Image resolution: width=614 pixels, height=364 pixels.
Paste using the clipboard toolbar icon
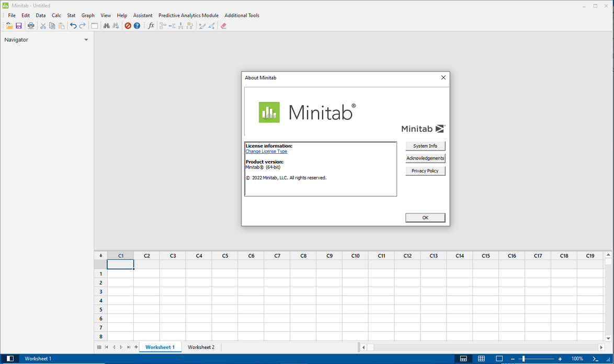coord(61,26)
